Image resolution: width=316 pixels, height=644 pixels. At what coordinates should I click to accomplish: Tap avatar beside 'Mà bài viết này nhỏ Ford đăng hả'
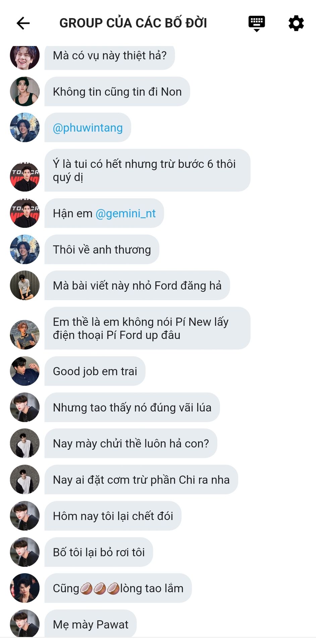(25, 285)
